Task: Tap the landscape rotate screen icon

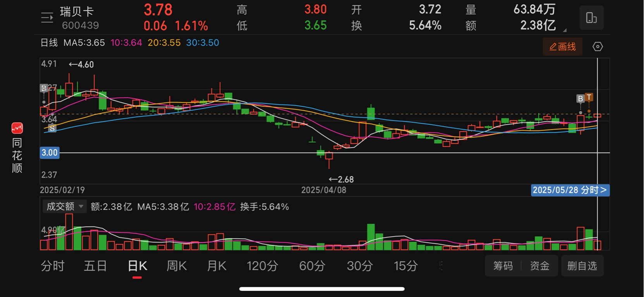Action: [x=591, y=18]
